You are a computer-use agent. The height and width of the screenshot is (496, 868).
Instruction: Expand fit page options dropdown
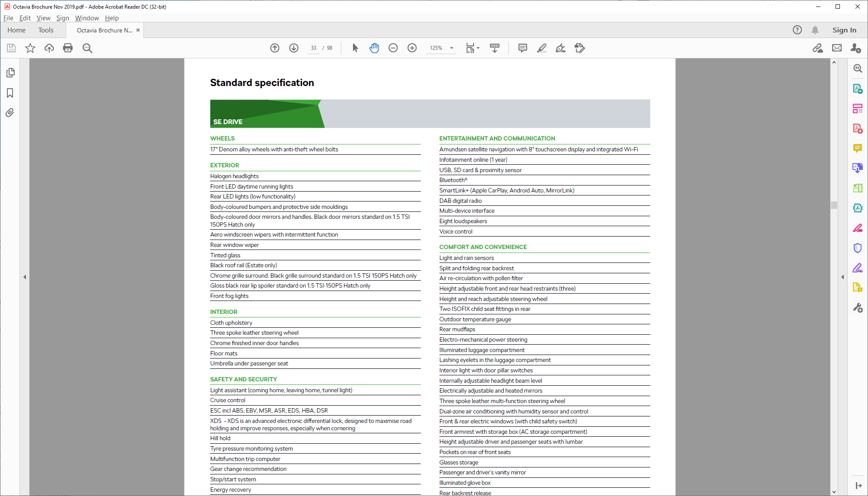click(x=478, y=48)
